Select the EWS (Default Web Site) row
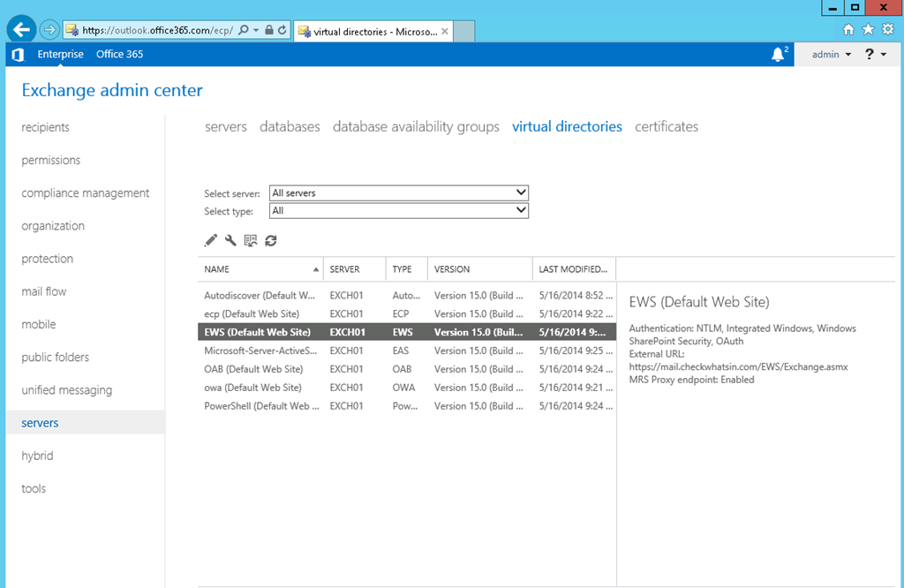Viewport: 904px width, 588px height. click(407, 332)
